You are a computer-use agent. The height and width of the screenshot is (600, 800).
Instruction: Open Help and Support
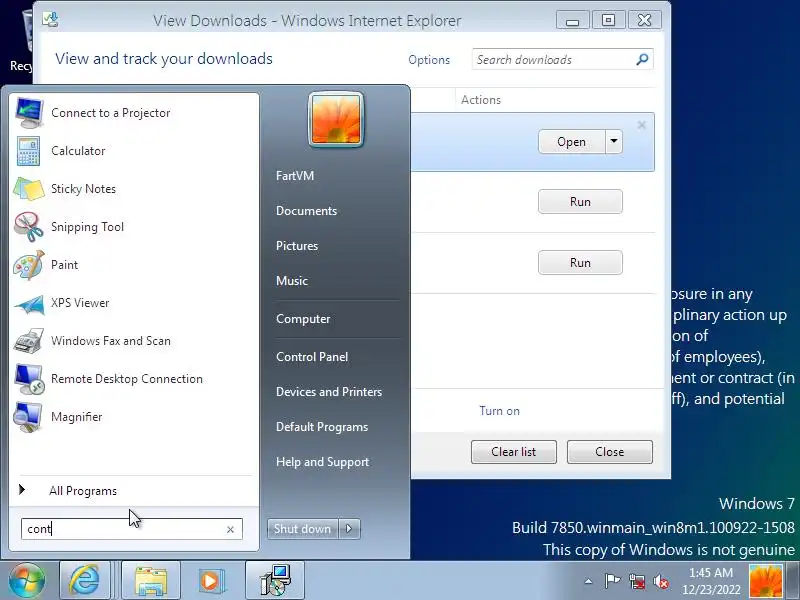pos(322,462)
